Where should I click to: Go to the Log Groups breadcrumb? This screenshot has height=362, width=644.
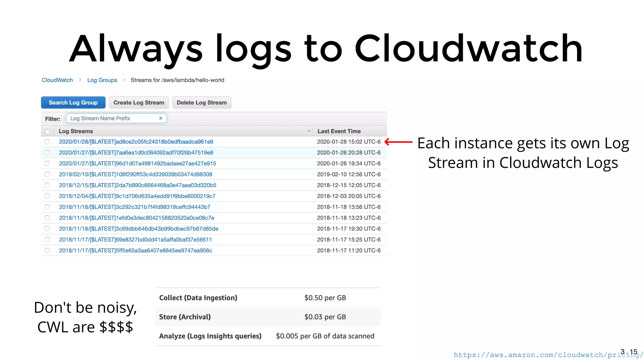pyautogui.click(x=102, y=80)
